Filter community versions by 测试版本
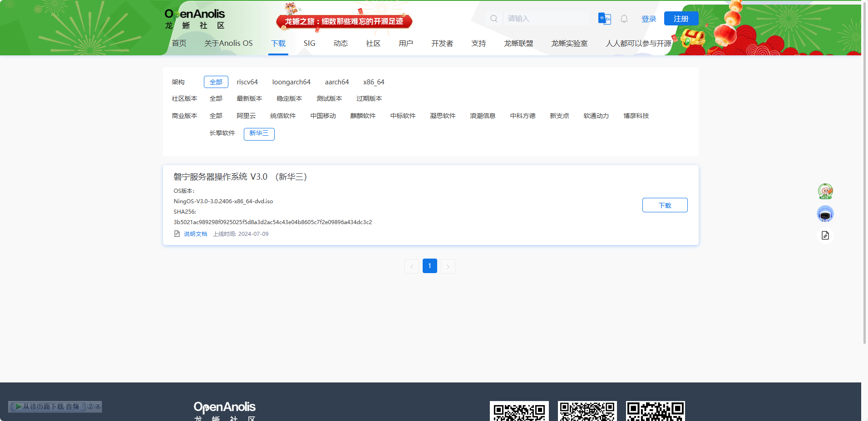Image resolution: width=868 pixels, height=421 pixels. (329, 98)
